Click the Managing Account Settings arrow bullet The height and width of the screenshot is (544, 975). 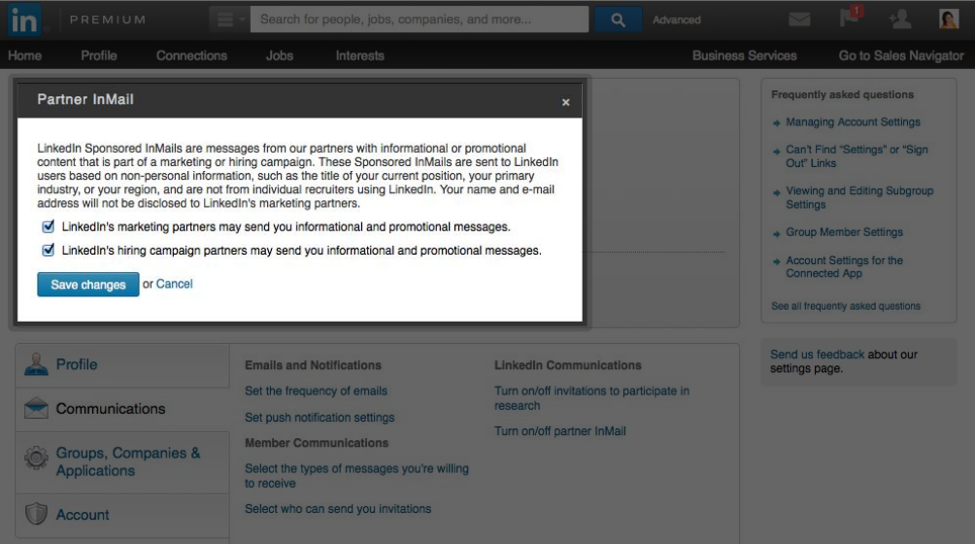(x=776, y=123)
